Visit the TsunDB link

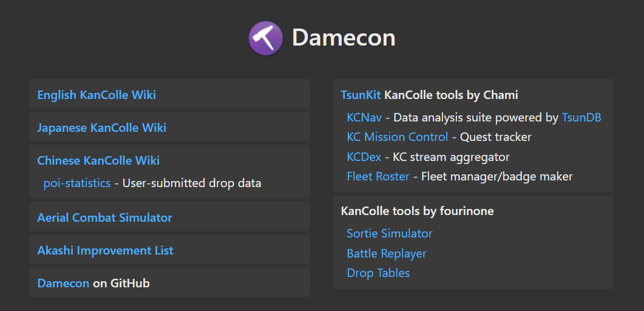(x=581, y=117)
